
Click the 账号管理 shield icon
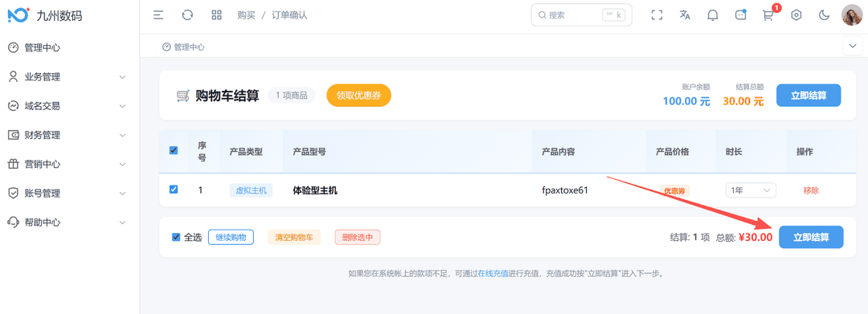tap(14, 194)
